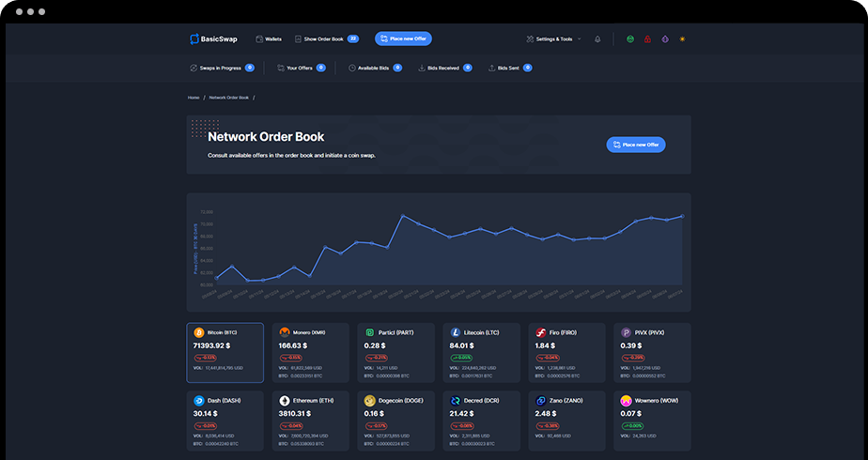The width and height of the screenshot is (868, 460).
Task: Select Show Order Book in navigation
Action: click(x=323, y=39)
